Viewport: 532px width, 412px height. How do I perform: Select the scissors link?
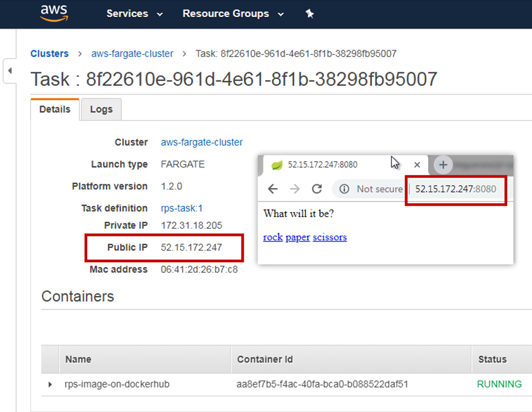coord(330,237)
